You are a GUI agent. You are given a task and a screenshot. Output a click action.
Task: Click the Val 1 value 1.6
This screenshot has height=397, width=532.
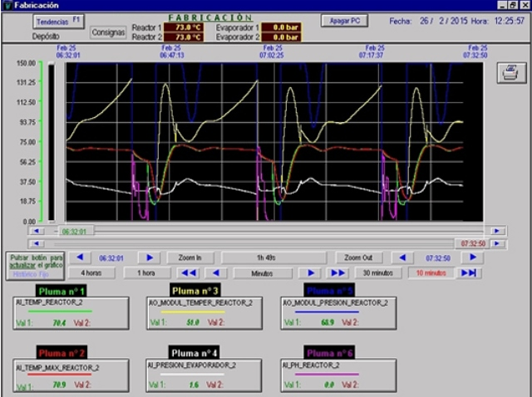pyautogui.click(x=194, y=385)
